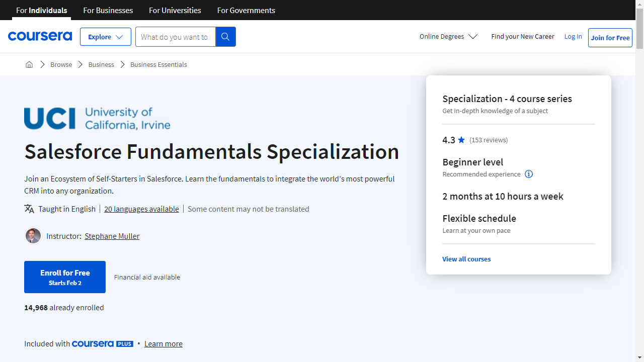Click Find your New Career
Viewport: 644px width, 362px height.
pos(523,36)
